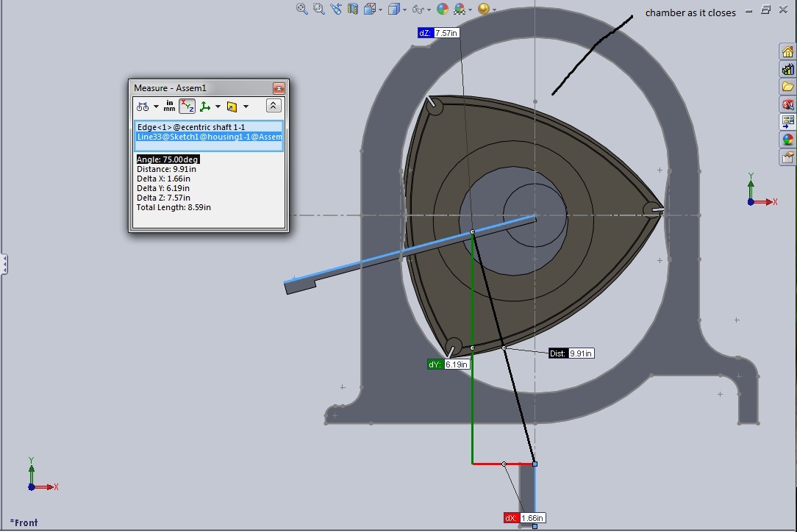Expand the Display Style dropdown arrow
This screenshot has width=797, height=532.
coord(404,10)
